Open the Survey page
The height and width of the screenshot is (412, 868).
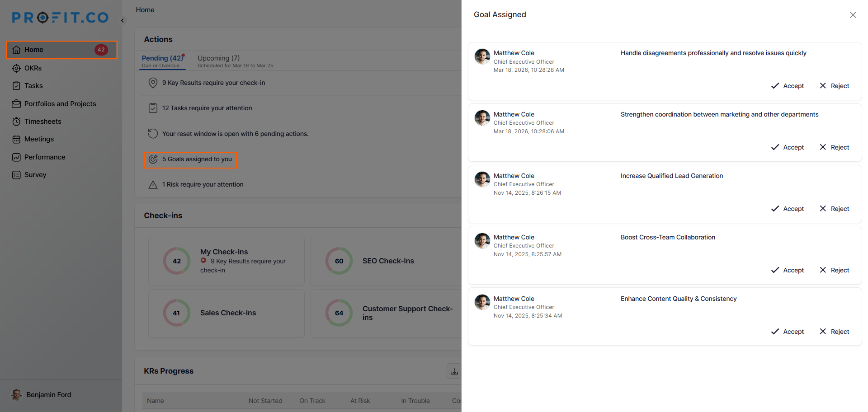coord(35,175)
